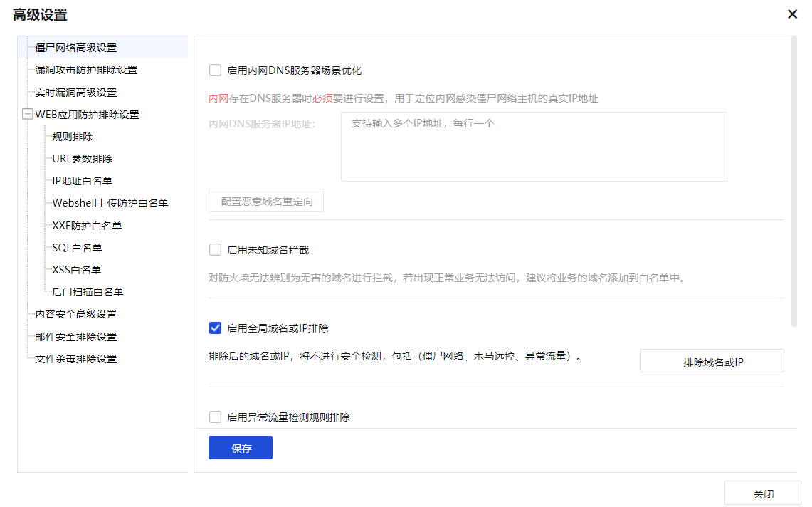Enable 启用异常流量检测规则排除 checkbox
This screenshot has width=812, height=507.
(215, 417)
